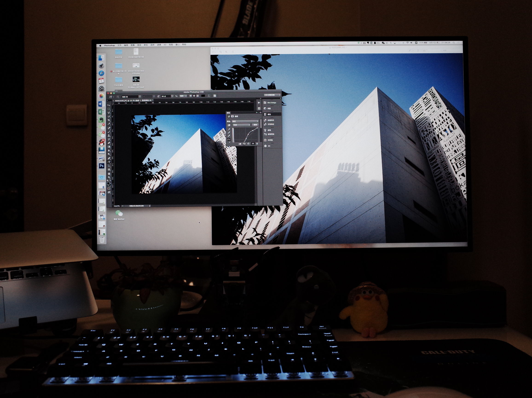Select the on-image curves adjustment hand tool
The image size is (532, 398).
229,125
